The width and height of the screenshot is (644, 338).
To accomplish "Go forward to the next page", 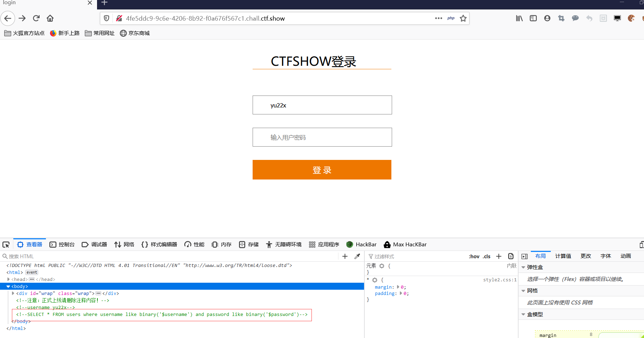I will (x=22, y=18).
